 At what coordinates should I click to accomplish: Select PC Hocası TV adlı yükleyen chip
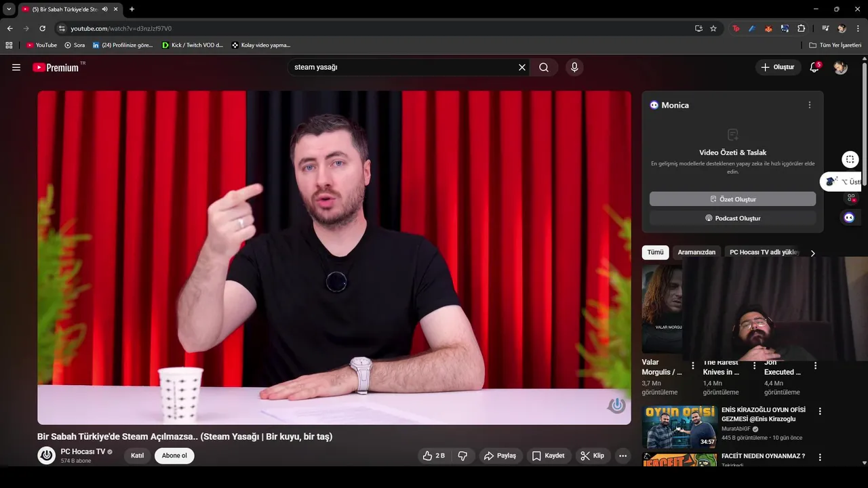click(764, 252)
